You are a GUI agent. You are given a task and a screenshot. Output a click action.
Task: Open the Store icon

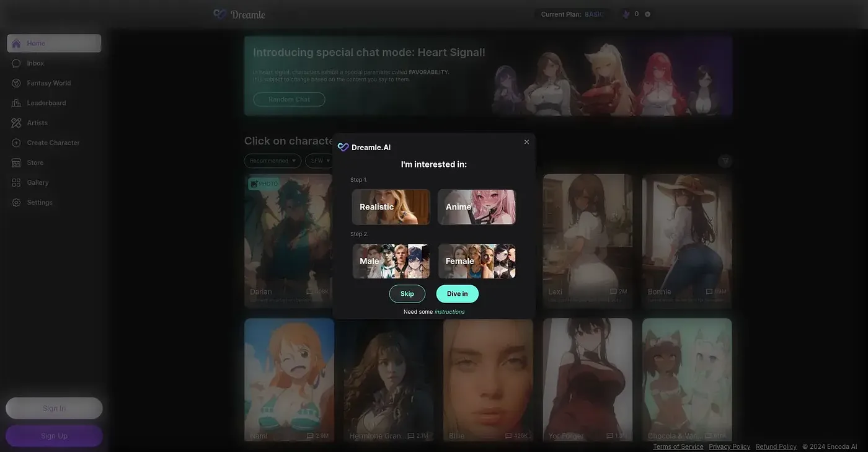(x=16, y=162)
